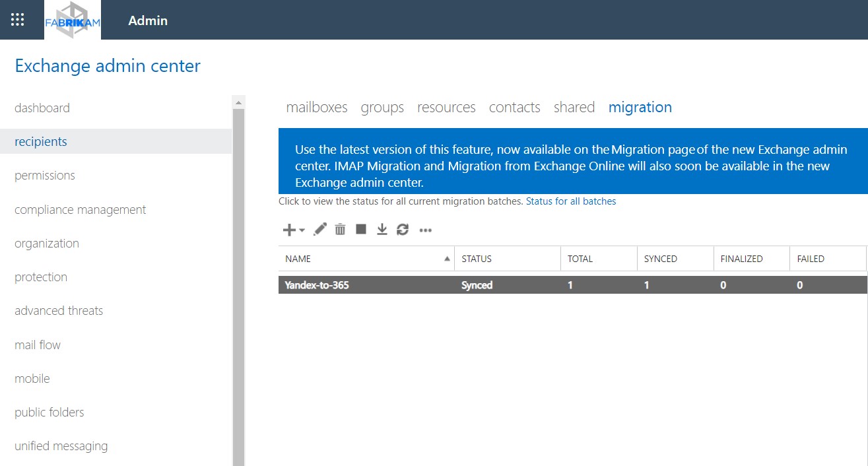868x466 pixels.
Task: Click the Fabrikam logo
Action: (x=73, y=20)
